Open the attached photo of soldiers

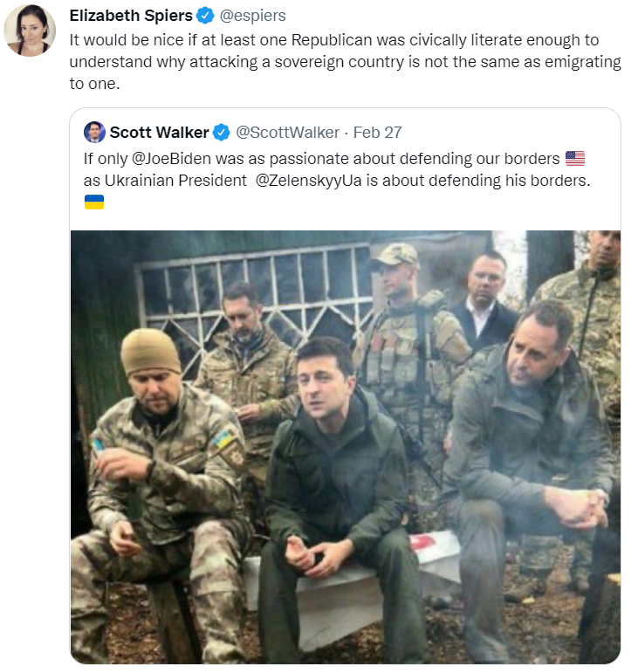coord(346,447)
